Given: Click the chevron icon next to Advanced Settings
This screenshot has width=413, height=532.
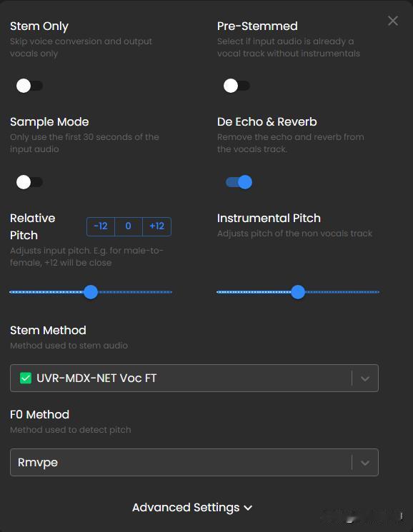Looking at the screenshot, I should [x=248, y=508].
